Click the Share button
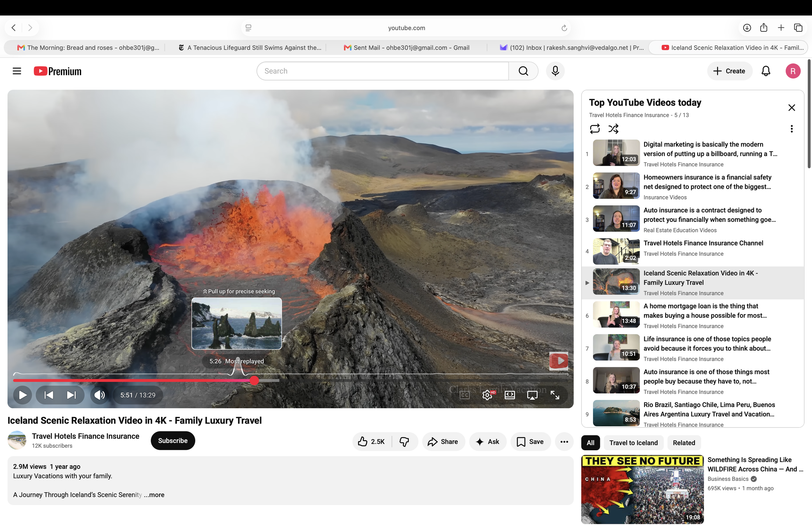This screenshot has height=525, width=812. point(443,442)
